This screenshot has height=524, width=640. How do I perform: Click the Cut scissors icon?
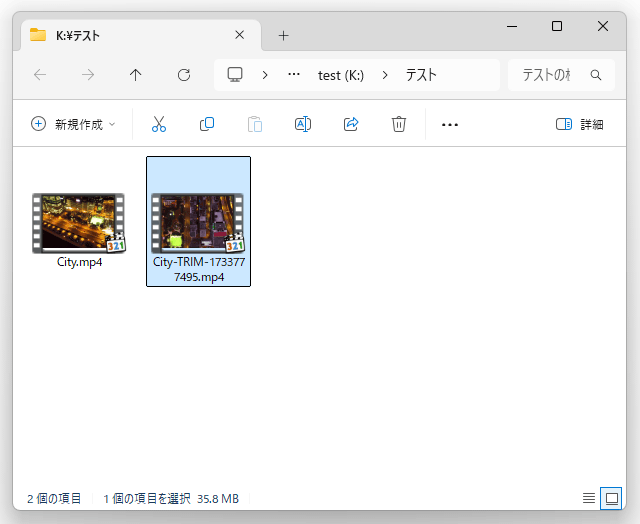159,124
